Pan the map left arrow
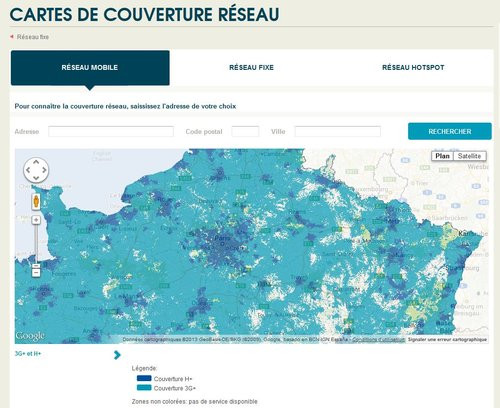The width and height of the screenshot is (500, 408). (x=28, y=170)
